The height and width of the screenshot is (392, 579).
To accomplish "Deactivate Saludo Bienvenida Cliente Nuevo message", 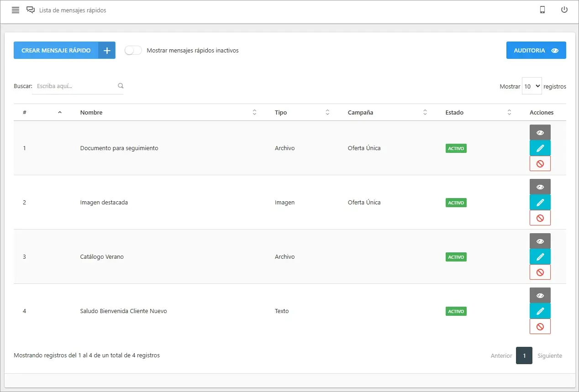I will click(x=540, y=327).
